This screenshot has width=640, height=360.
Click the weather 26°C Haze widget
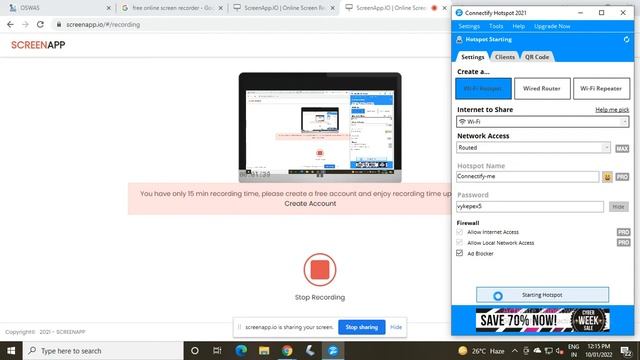pos(481,351)
